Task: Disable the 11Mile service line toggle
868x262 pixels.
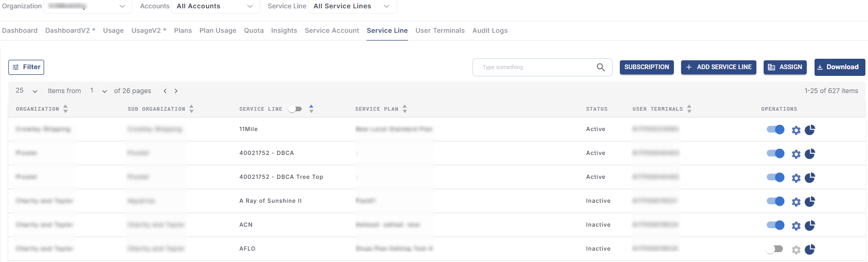Action: point(776,129)
